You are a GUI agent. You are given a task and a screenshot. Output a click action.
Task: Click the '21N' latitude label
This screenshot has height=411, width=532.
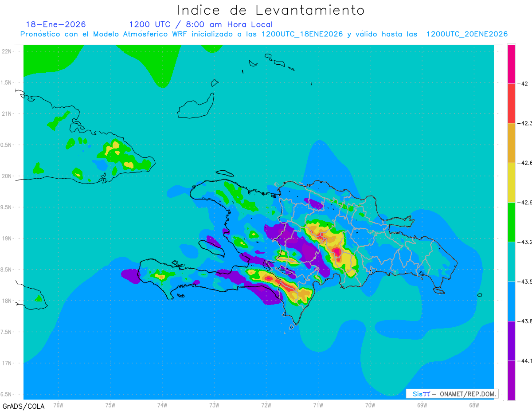[x=8, y=114]
